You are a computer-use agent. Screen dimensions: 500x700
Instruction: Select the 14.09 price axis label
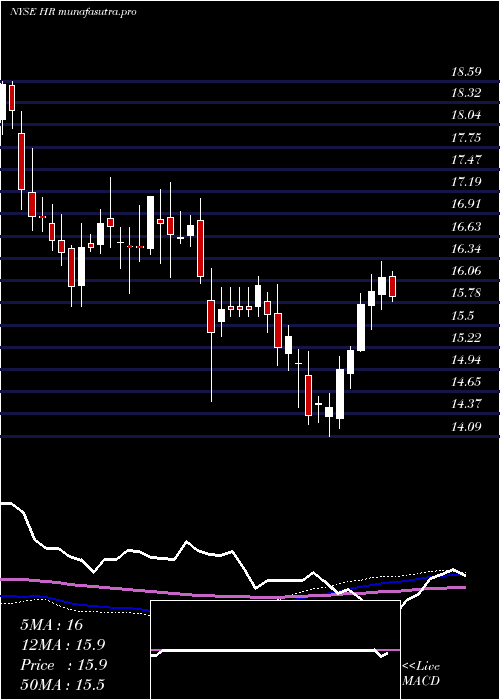467,427
